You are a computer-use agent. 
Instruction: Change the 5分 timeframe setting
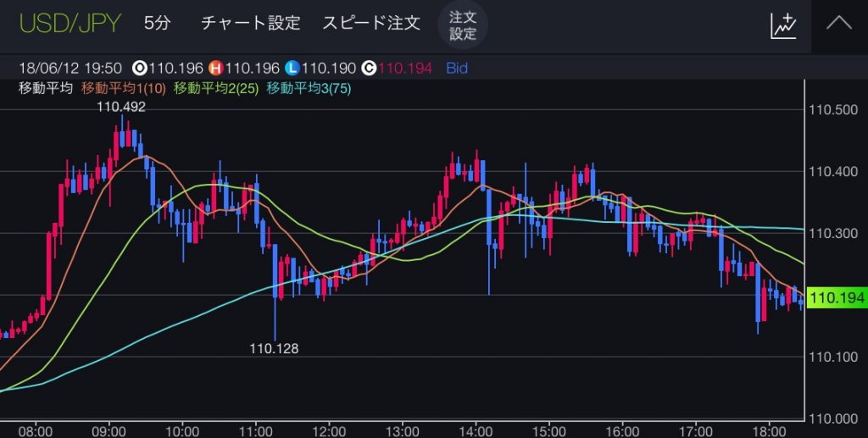pyautogui.click(x=157, y=24)
